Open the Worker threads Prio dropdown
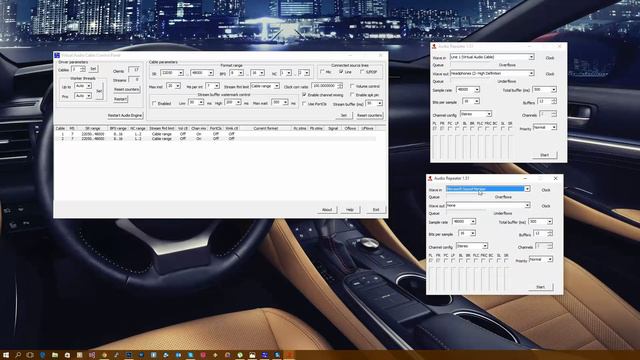 [83, 96]
